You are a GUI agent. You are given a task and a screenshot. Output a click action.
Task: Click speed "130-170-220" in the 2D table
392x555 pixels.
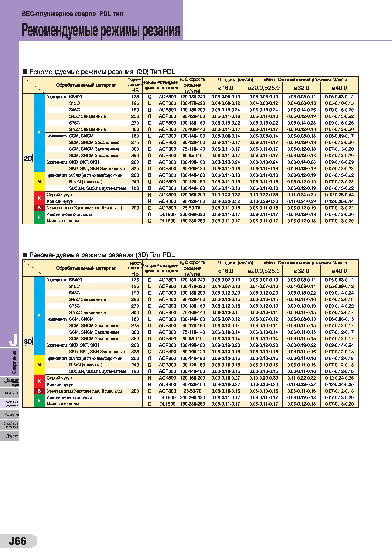[193, 103]
